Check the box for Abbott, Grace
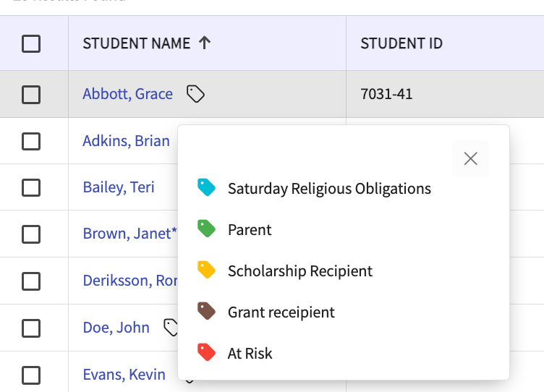The height and width of the screenshot is (392, 544). [31, 94]
